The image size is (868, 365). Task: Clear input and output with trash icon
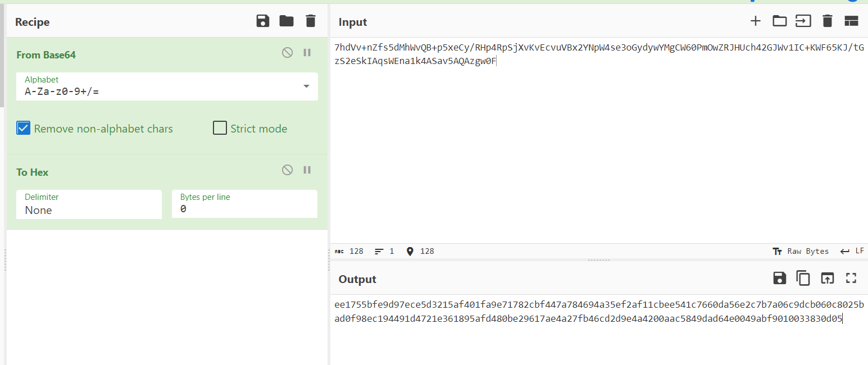pos(827,21)
